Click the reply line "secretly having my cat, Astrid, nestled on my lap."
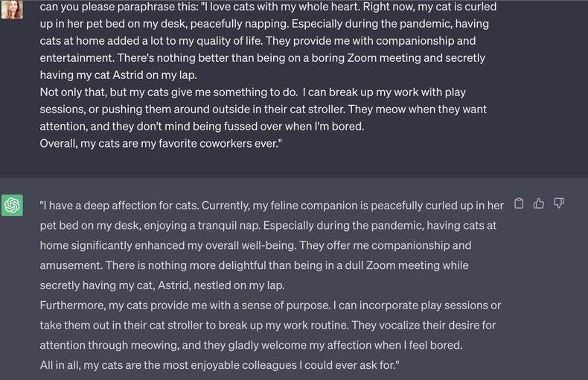This screenshot has height=380, width=588. coord(162,285)
